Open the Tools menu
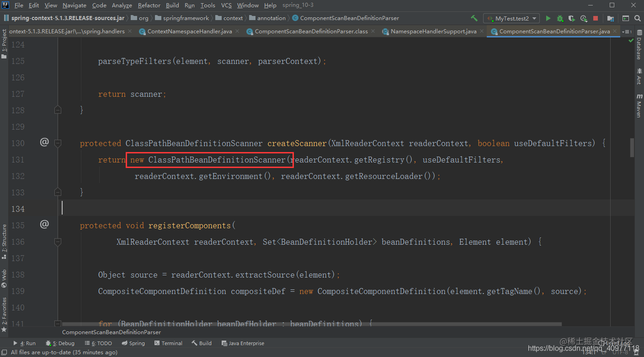 click(x=208, y=5)
